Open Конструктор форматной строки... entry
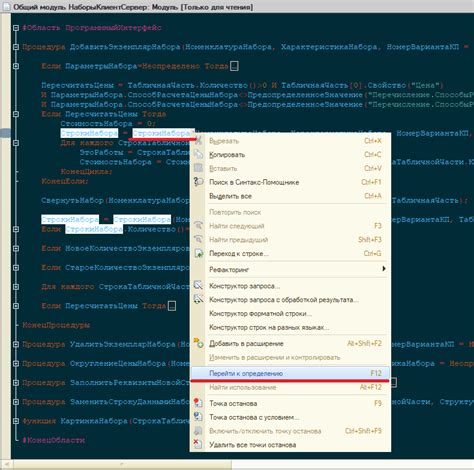 point(260,313)
